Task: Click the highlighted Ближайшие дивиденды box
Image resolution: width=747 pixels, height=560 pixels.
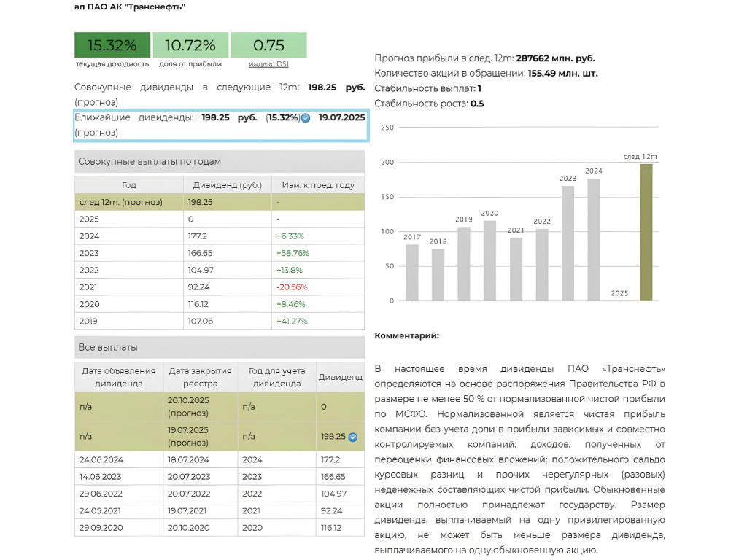Action: point(220,125)
